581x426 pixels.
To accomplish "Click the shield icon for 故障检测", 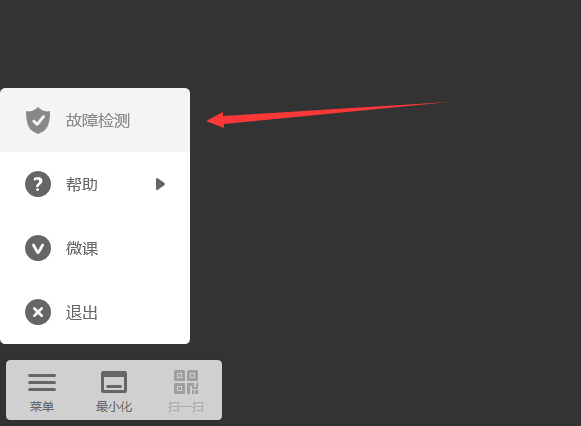I will pyautogui.click(x=38, y=120).
